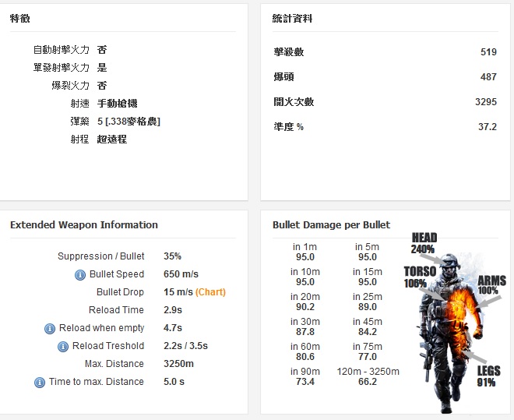Click the 120m - 3250m damage entry
Image resolution: width=514 pixels, height=420 pixels.
pos(368,377)
